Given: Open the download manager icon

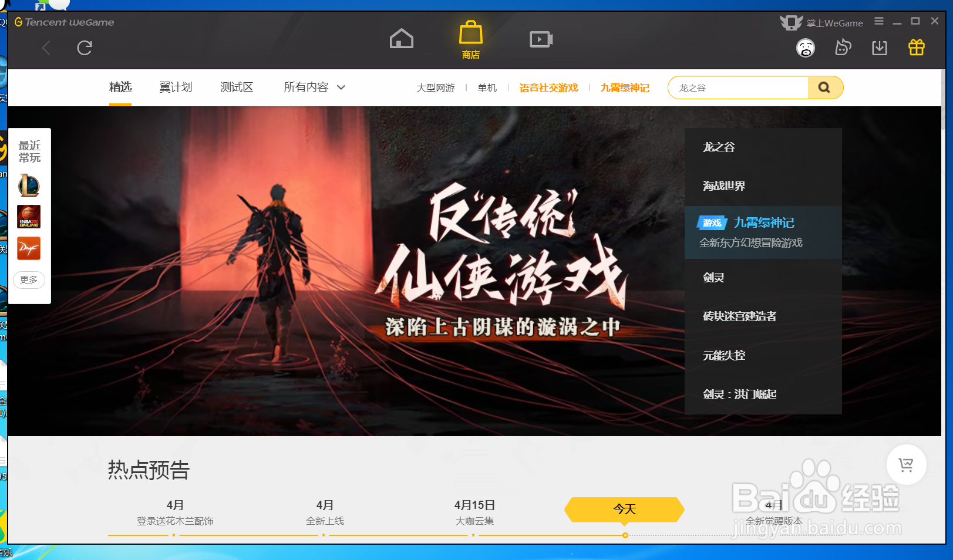Looking at the screenshot, I should [x=880, y=48].
